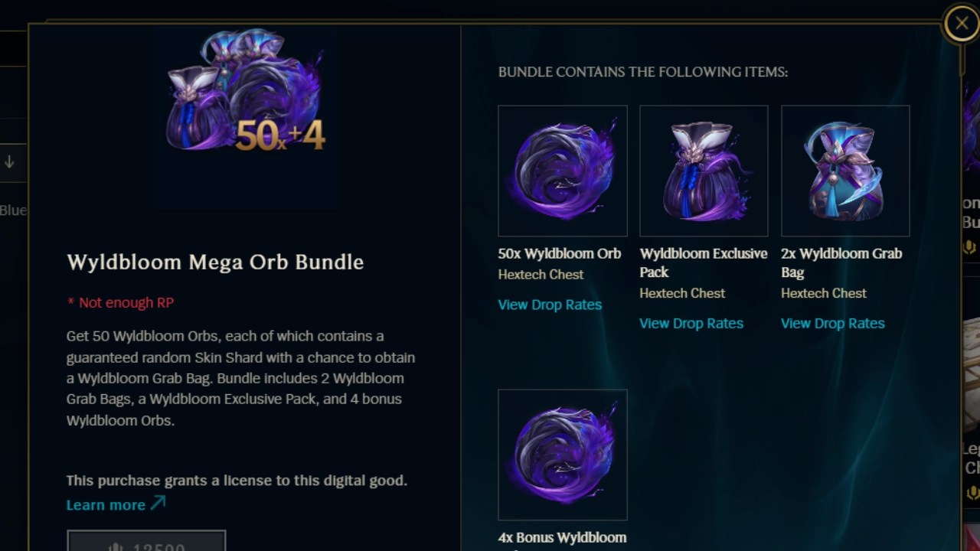View Drop Rates for 2x Wyldbloom Grab Bag
Viewport: 980px width, 551px height.
(833, 323)
